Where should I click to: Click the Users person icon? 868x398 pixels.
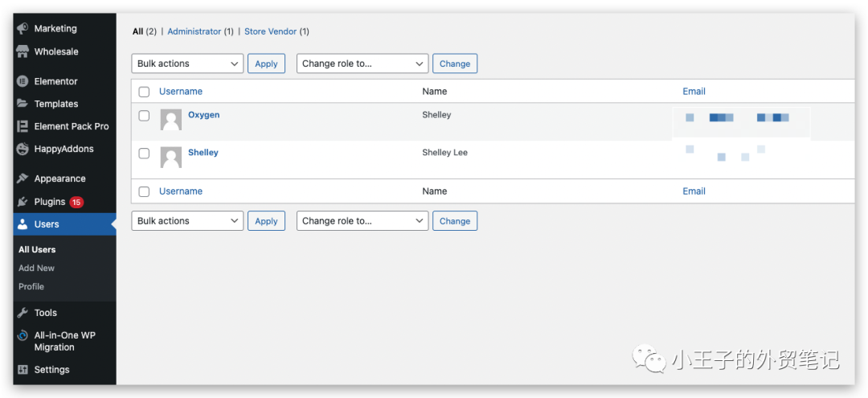23,224
